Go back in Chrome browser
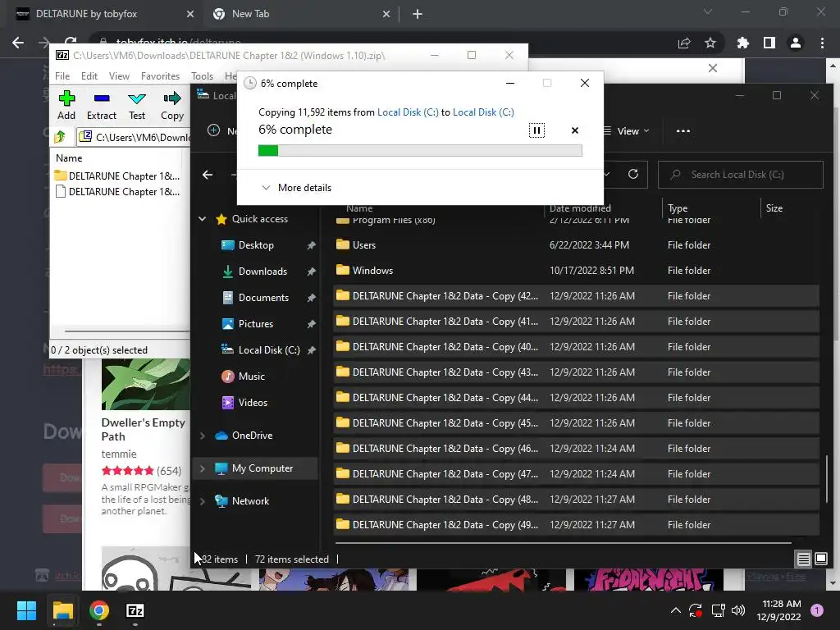Viewport: 840px width, 630px height. point(18,43)
